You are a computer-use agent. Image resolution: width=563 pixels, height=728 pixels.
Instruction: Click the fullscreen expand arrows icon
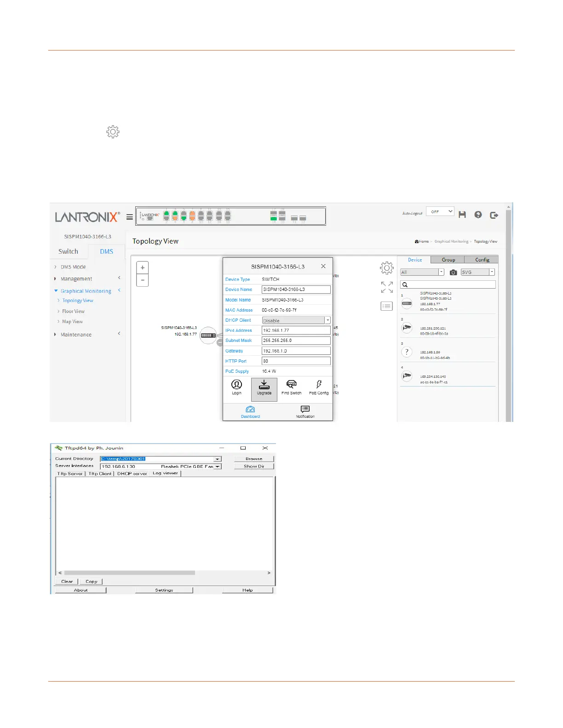coord(387,287)
